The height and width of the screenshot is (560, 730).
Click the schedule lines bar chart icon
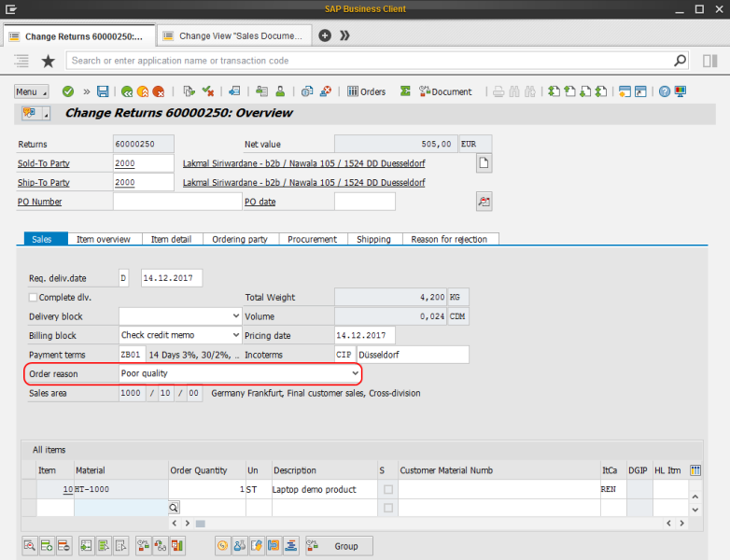click(x=177, y=546)
